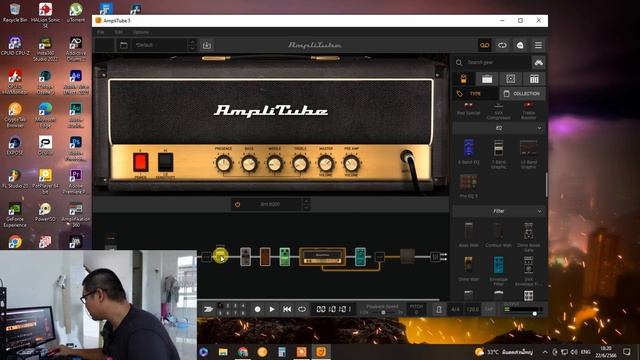640x360 pixels.
Task: Click the transport timecode display
Action: 333,309
